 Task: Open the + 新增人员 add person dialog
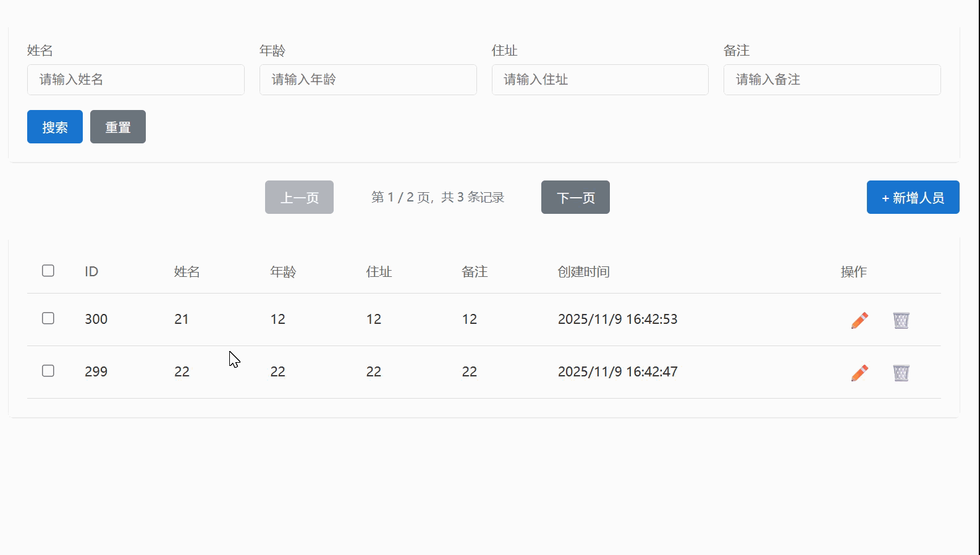(x=913, y=197)
